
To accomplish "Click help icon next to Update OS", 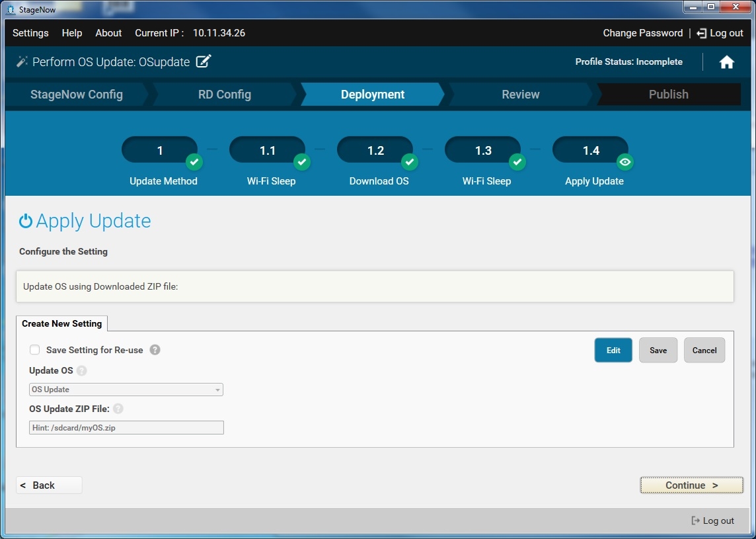I will pos(81,370).
